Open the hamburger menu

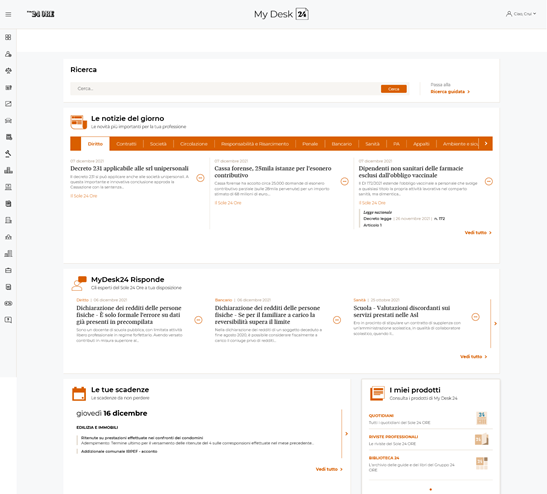[x=8, y=14]
